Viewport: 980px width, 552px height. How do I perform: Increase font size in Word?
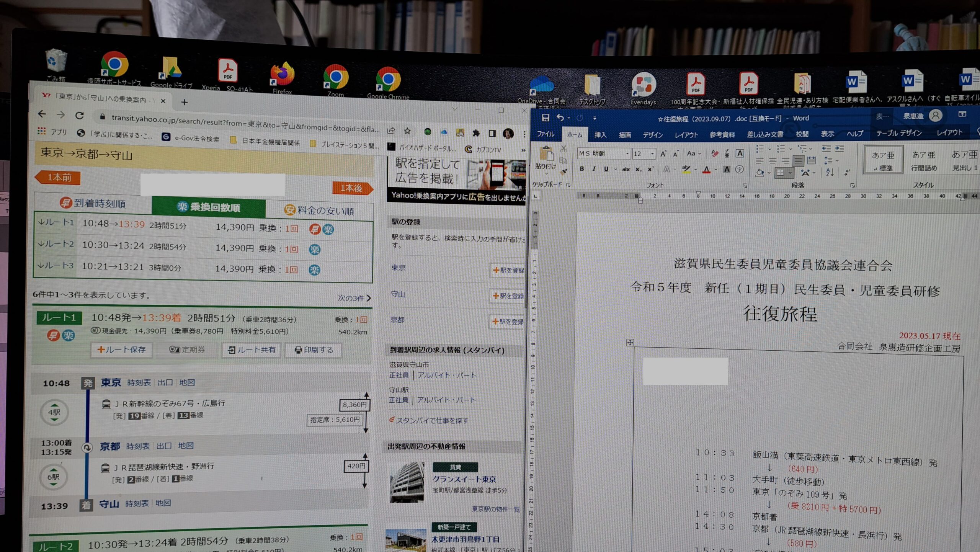[x=663, y=154]
